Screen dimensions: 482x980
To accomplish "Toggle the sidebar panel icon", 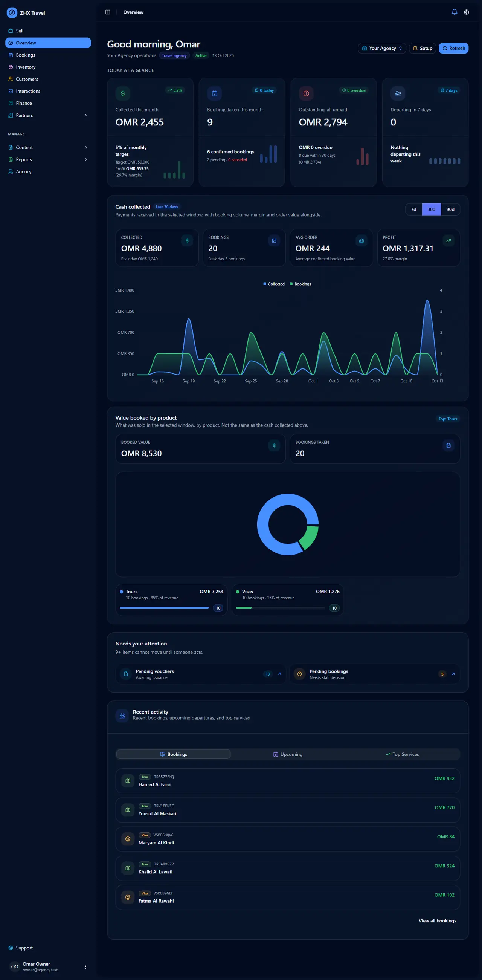I will coord(108,12).
